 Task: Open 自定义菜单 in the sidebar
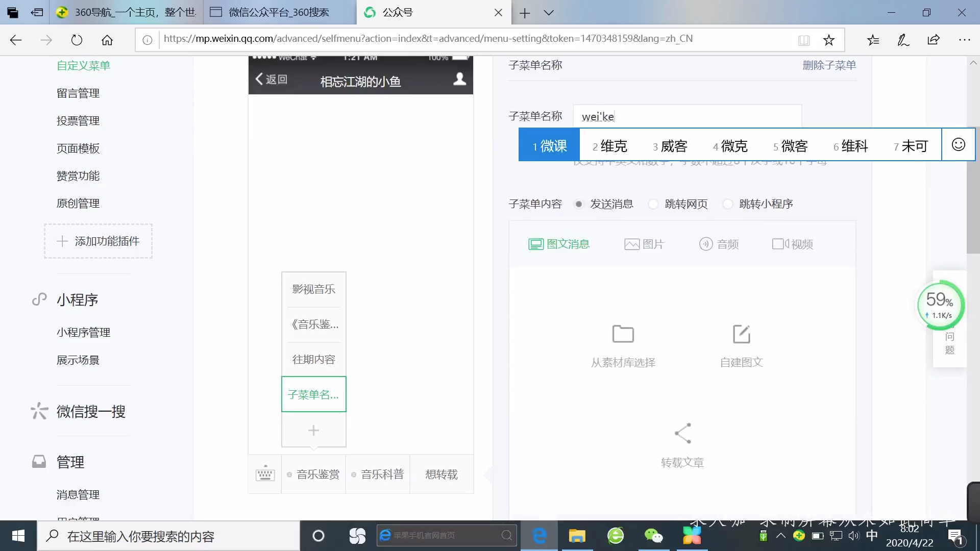pyautogui.click(x=84, y=65)
